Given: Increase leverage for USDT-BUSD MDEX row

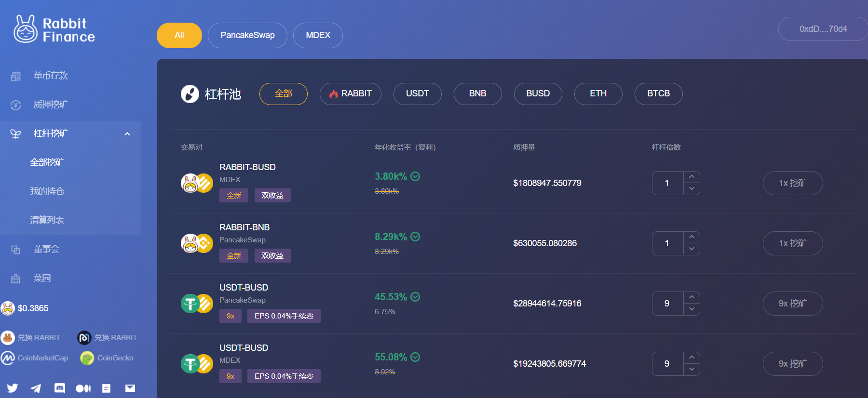Looking at the screenshot, I should pos(692,358).
